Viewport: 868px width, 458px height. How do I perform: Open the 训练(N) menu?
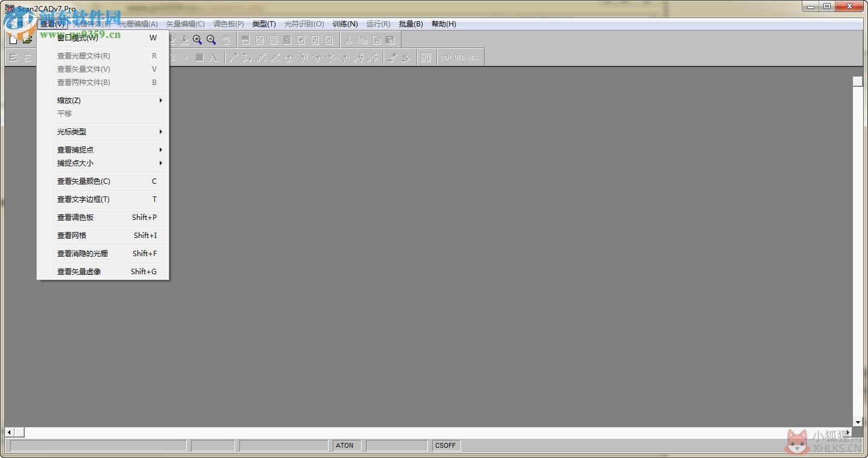[345, 24]
